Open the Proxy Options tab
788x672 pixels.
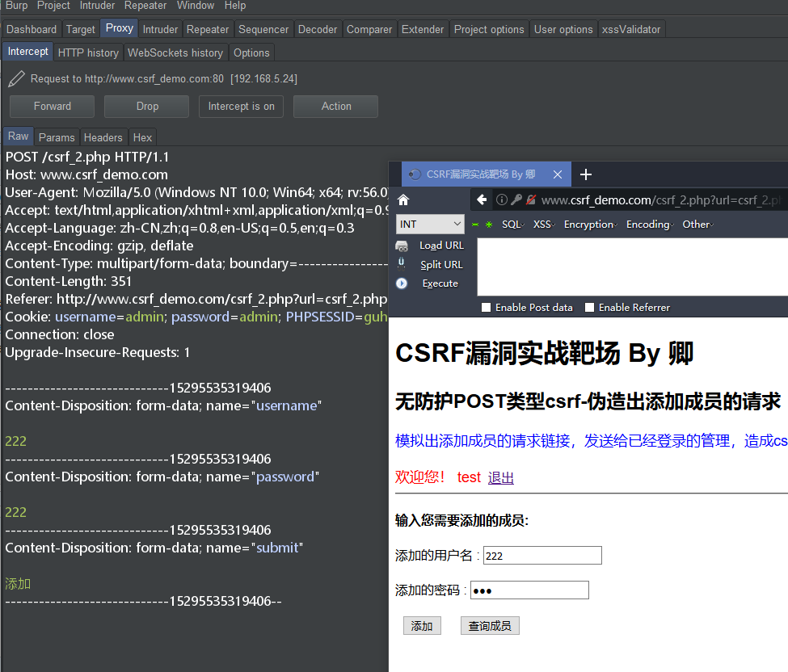[251, 52]
